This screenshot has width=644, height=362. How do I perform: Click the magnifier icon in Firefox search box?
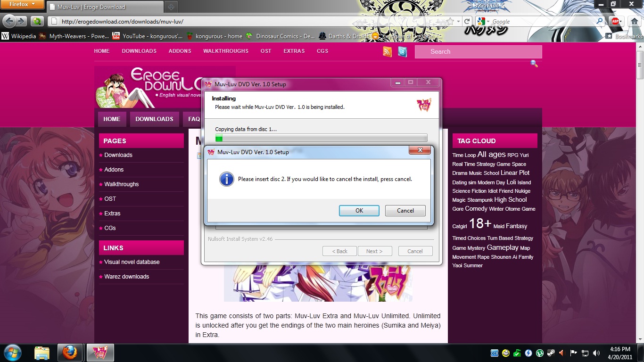pos(600,21)
